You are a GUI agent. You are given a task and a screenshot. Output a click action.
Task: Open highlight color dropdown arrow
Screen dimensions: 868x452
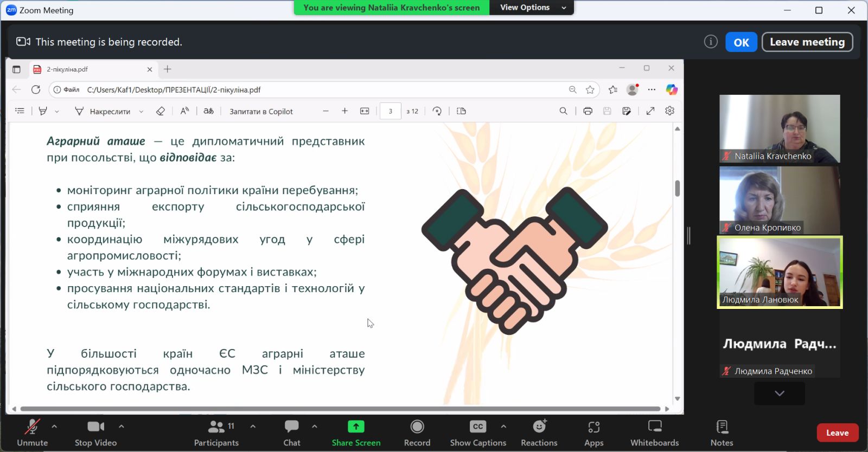(57, 112)
